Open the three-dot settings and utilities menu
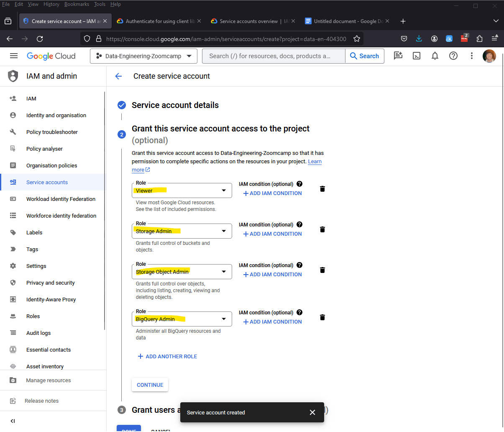Screen dimensions: 504x432 (472, 56)
